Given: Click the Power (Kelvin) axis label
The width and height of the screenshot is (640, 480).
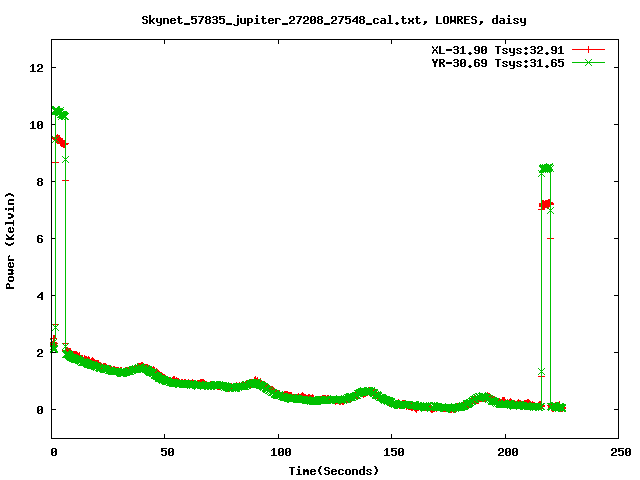Looking at the screenshot, I should coord(10,241).
